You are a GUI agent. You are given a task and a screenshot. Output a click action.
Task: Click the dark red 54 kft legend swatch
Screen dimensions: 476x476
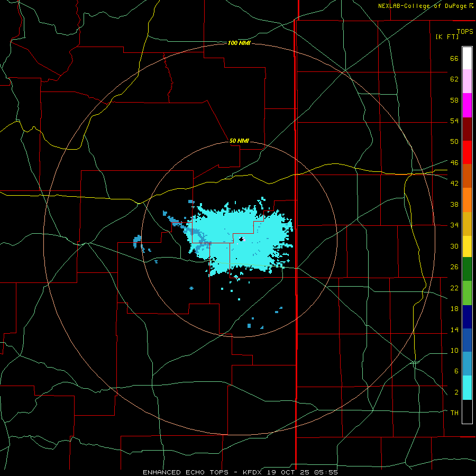click(x=467, y=129)
